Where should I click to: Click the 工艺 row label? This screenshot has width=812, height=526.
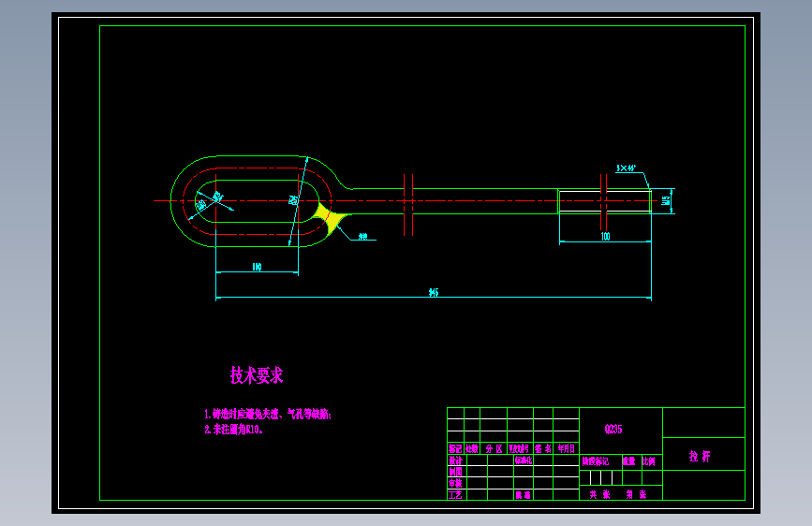pyautogui.click(x=455, y=495)
